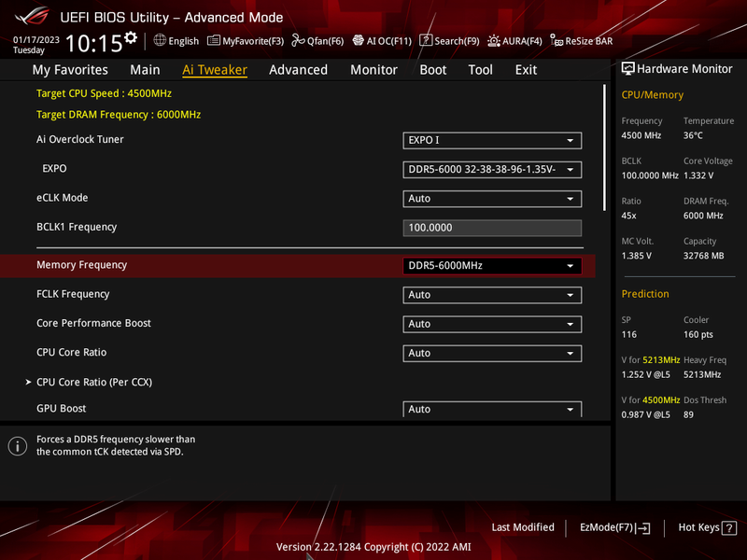Click the 36°C temperature value
747x560 pixels.
coord(693,135)
